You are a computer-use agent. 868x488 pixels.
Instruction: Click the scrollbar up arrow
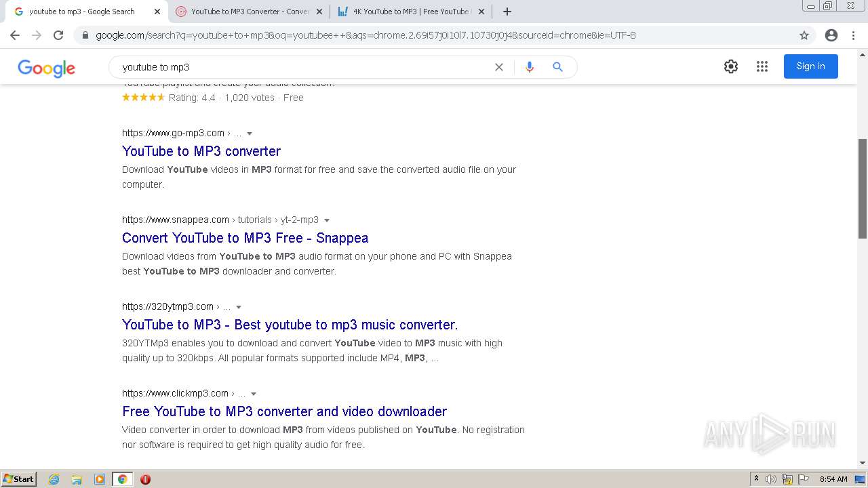pos(863,54)
